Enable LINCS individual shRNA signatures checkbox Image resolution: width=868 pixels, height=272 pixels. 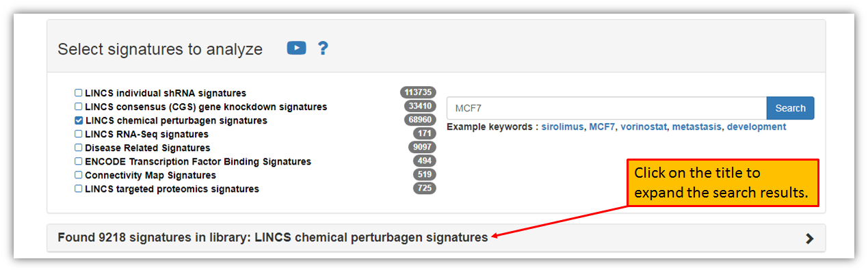(78, 93)
